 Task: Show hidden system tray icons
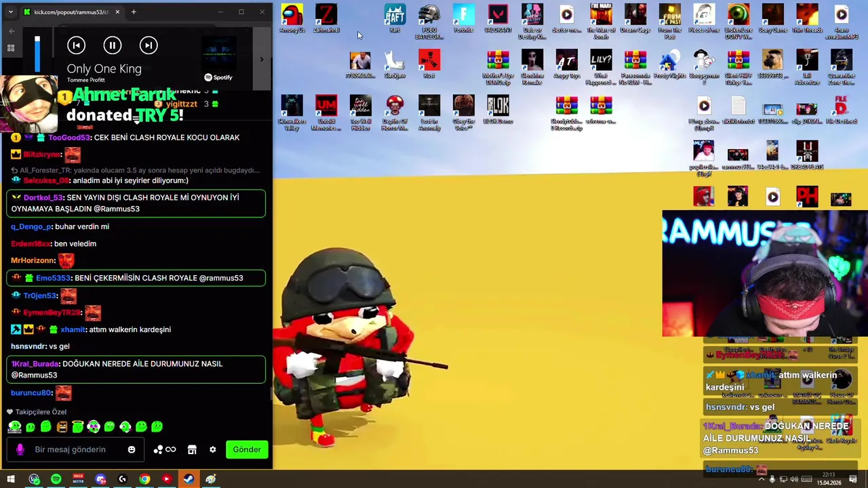click(761, 479)
